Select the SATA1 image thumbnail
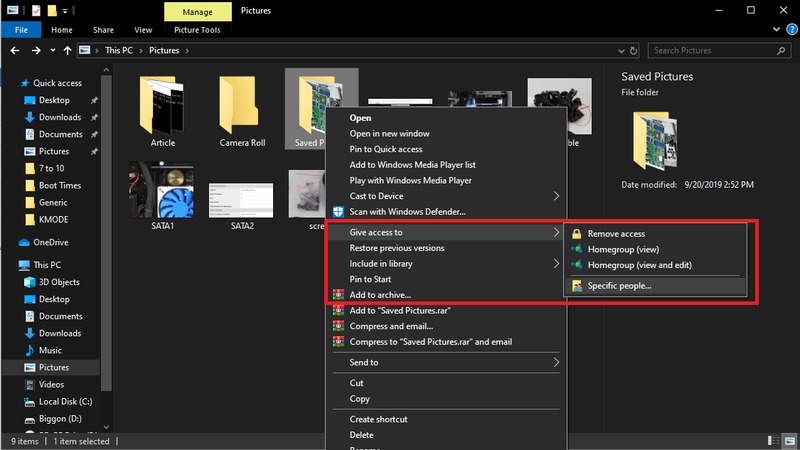 [162, 189]
